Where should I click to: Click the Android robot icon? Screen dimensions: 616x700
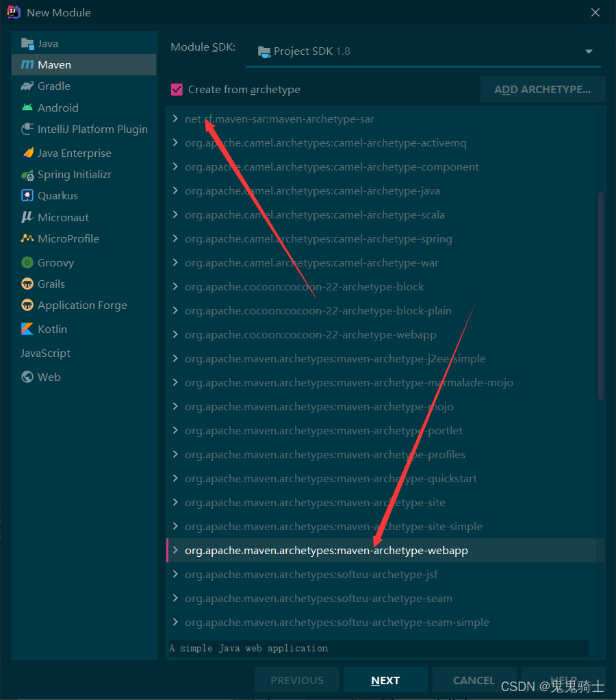pos(27,108)
